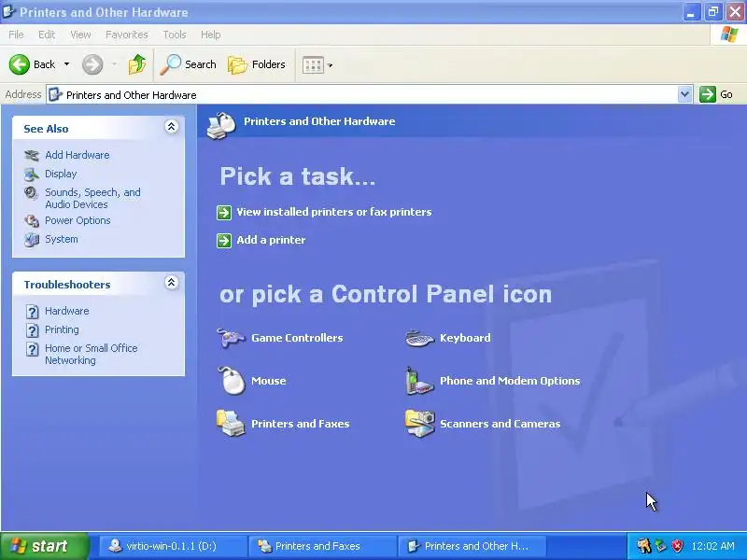Open the Favorites menu
Image resolution: width=747 pixels, height=560 pixels.
click(127, 35)
